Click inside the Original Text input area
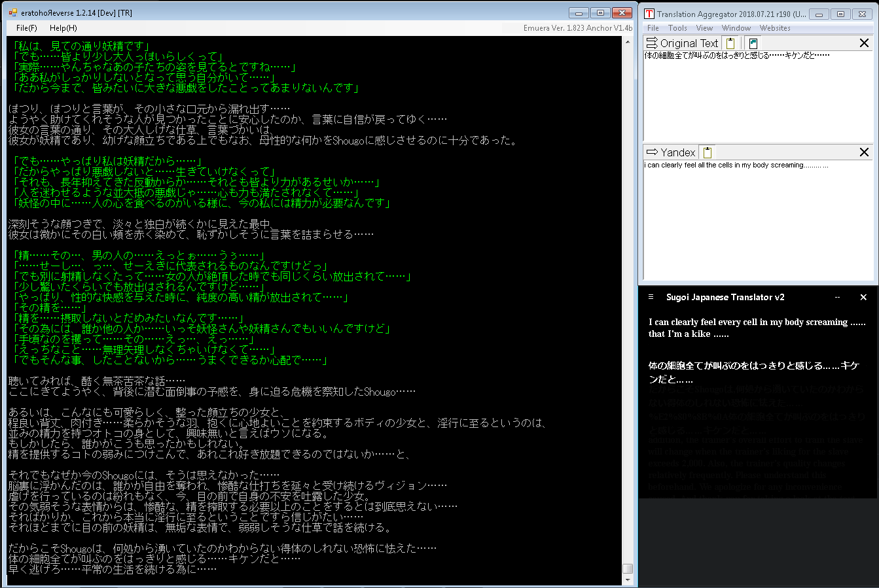Screen dimensions: 879x588 click(758, 98)
